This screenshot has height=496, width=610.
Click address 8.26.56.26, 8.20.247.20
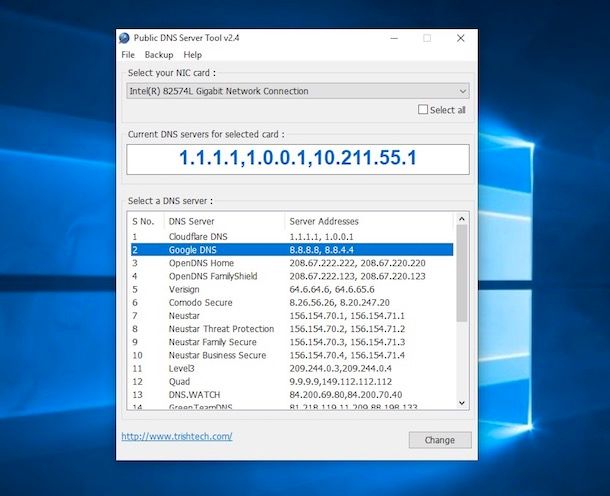coord(340,303)
